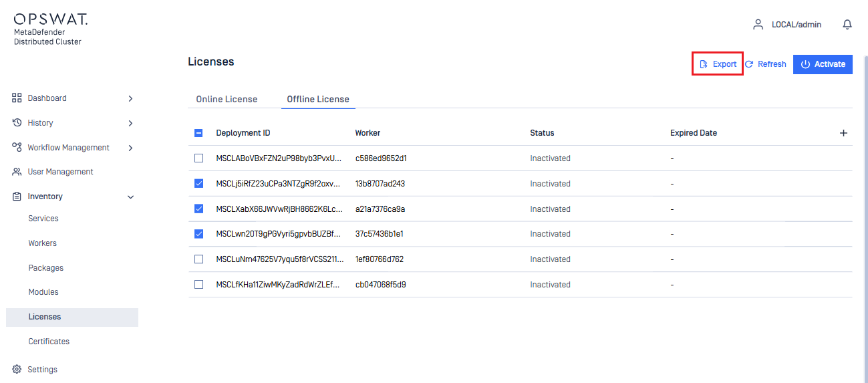
Task: Click the Settings gear icon
Action: pos(17,370)
